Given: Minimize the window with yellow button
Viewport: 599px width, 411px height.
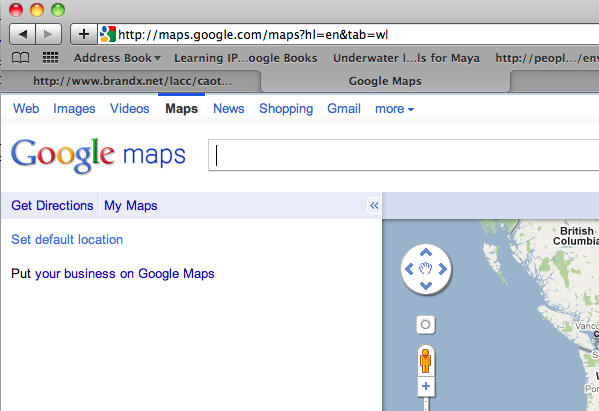Looking at the screenshot, I should [37, 10].
